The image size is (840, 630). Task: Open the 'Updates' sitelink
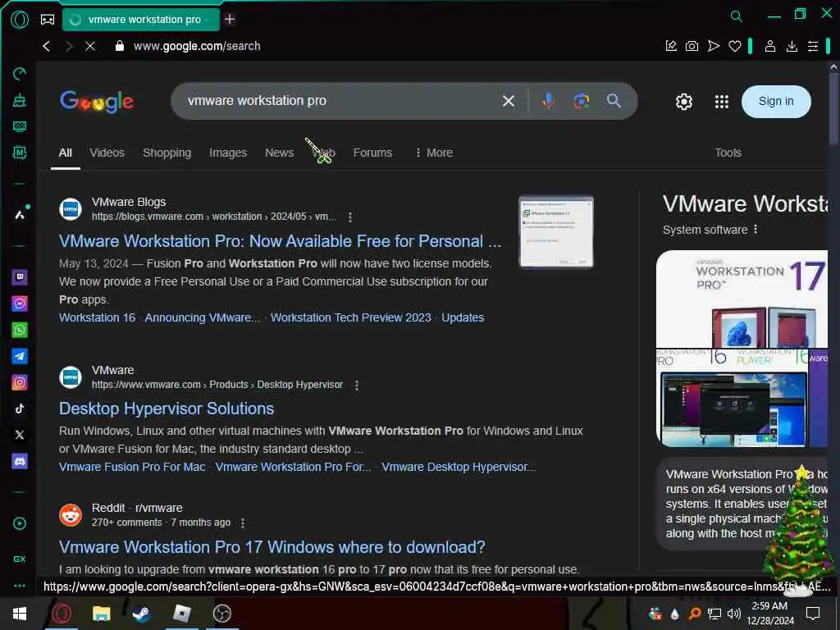click(463, 317)
